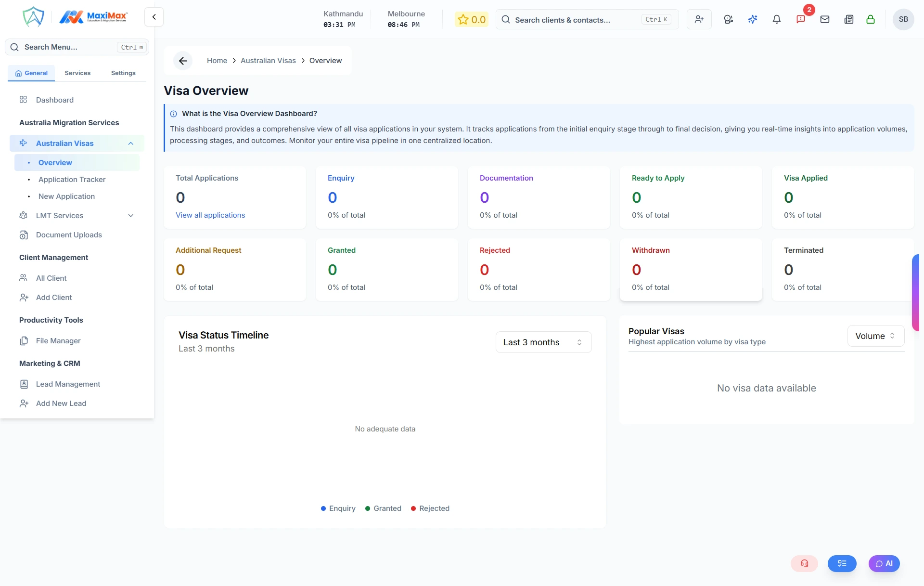
Task: Click View all applications link
Action: tap(210, 215)
